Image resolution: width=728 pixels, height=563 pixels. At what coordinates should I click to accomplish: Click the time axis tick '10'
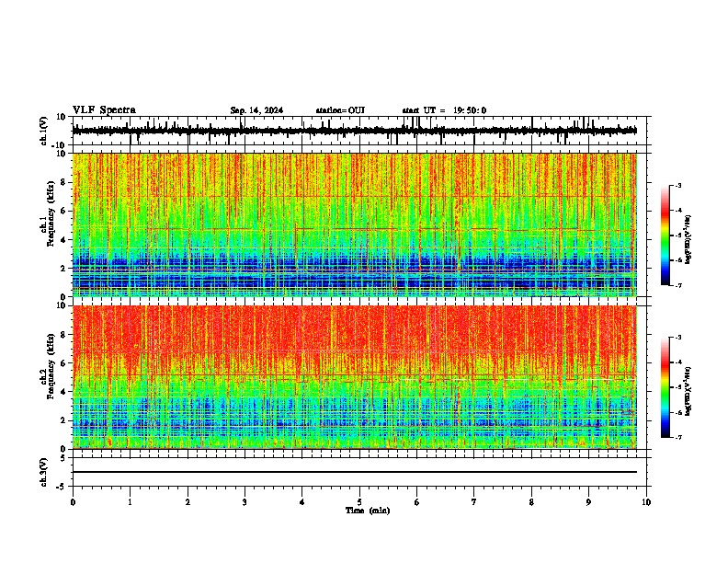click(646, 502)
